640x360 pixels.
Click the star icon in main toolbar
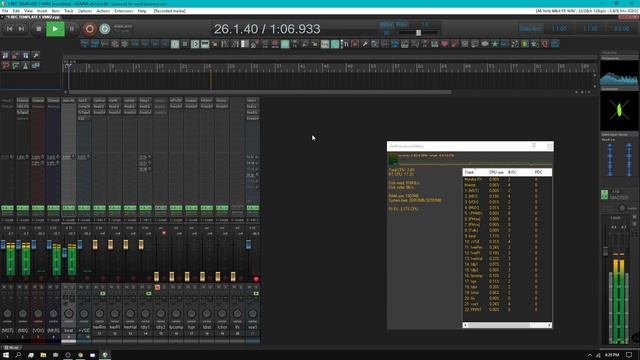[495, 44]
